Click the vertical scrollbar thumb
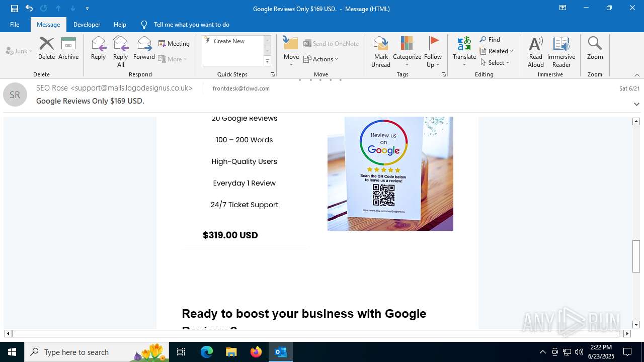644x362 pixels. click(636, 256)
